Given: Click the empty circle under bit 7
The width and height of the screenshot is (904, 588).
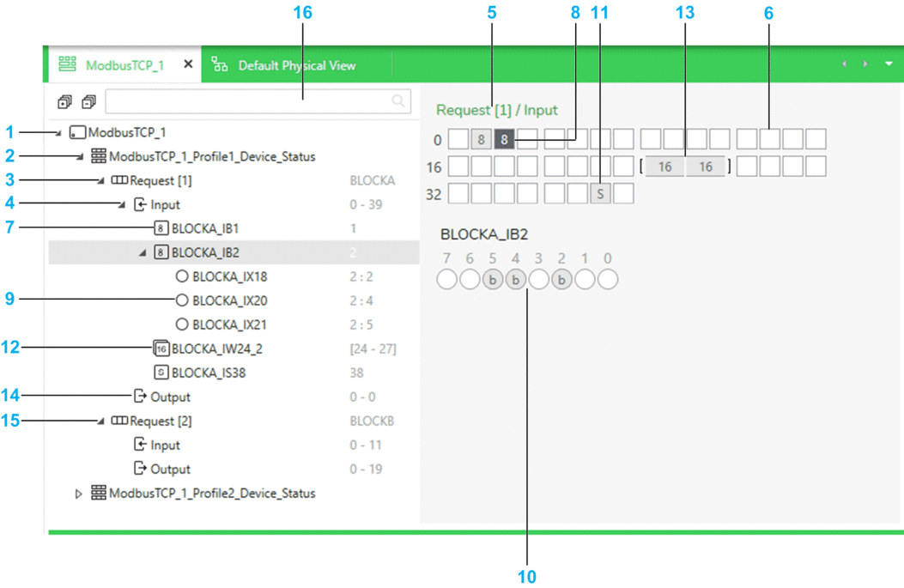Looking at the screenshot, I should (446, 280).
